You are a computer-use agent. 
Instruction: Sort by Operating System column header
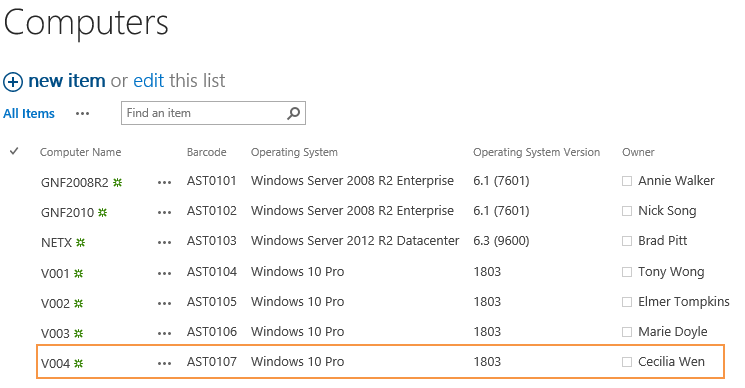[294, 152]
